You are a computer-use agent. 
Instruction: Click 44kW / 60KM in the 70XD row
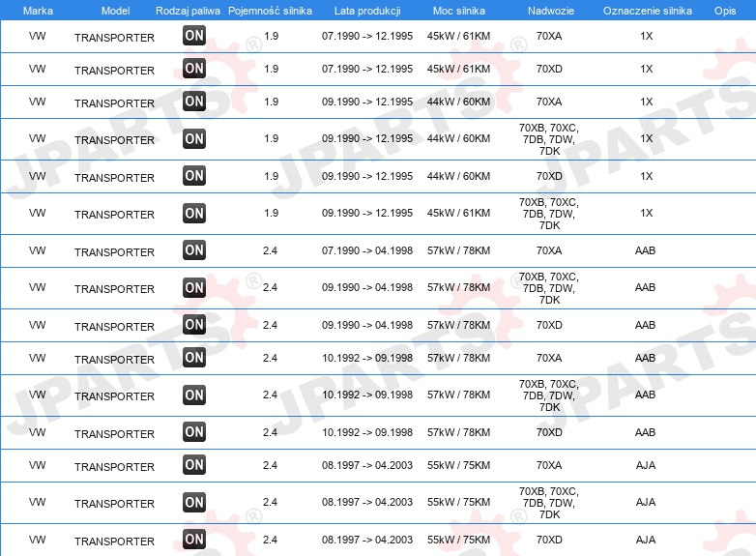click(x=458, y=176)
